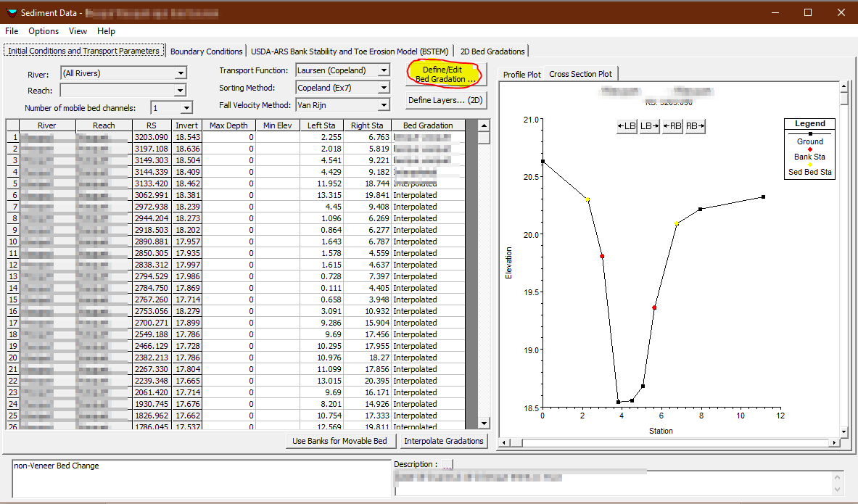Open the Options menu
This screenshot has height=504, width=858.
(44, 31)
